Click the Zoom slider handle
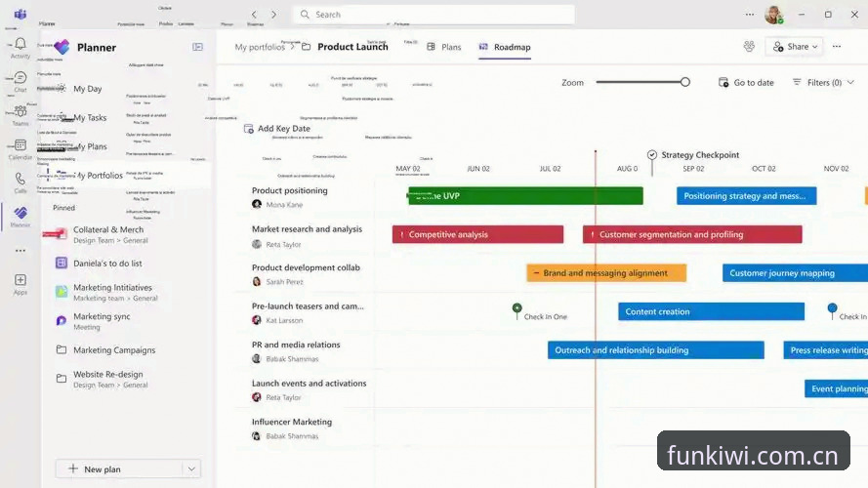 (x=685, y=82)
